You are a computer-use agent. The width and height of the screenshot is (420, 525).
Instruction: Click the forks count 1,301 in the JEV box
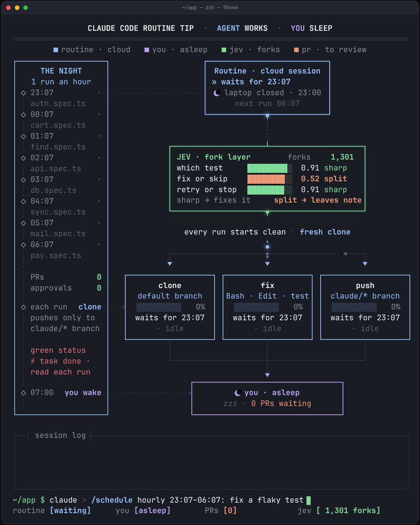(x=342, y=157)
